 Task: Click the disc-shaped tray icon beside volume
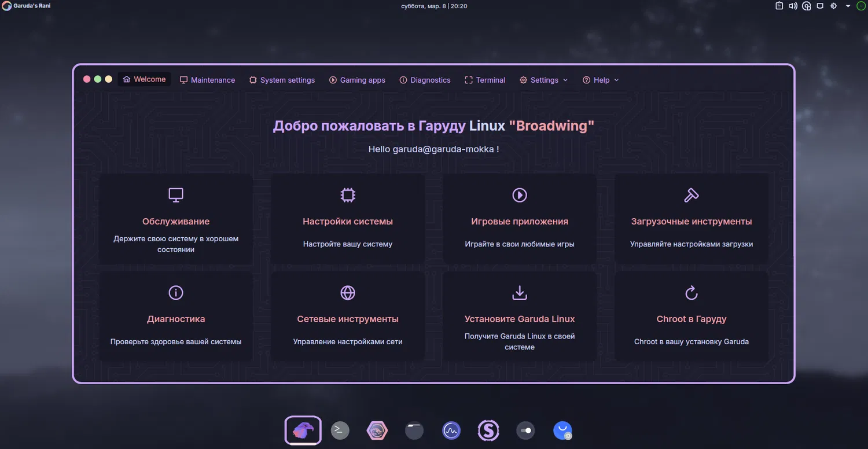(807, 6)
